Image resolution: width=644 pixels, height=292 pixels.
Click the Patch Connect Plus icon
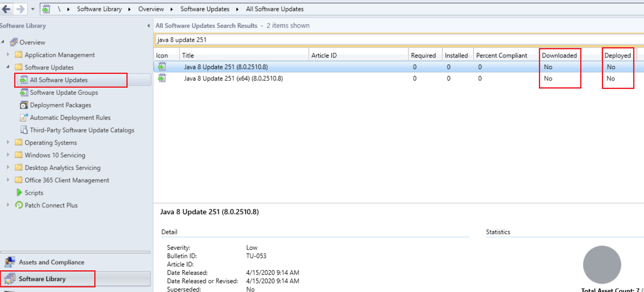click(19, 205)
